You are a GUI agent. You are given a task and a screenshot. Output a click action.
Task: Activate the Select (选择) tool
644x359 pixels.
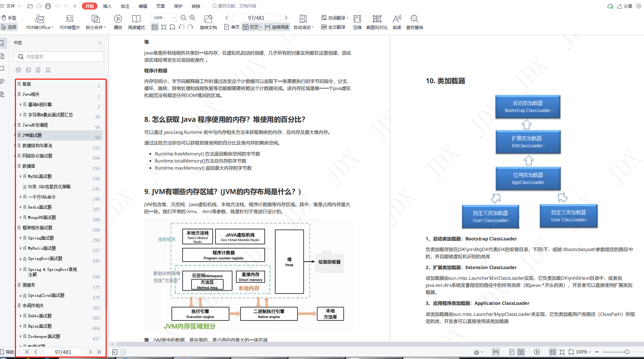(x=9, y=27)
